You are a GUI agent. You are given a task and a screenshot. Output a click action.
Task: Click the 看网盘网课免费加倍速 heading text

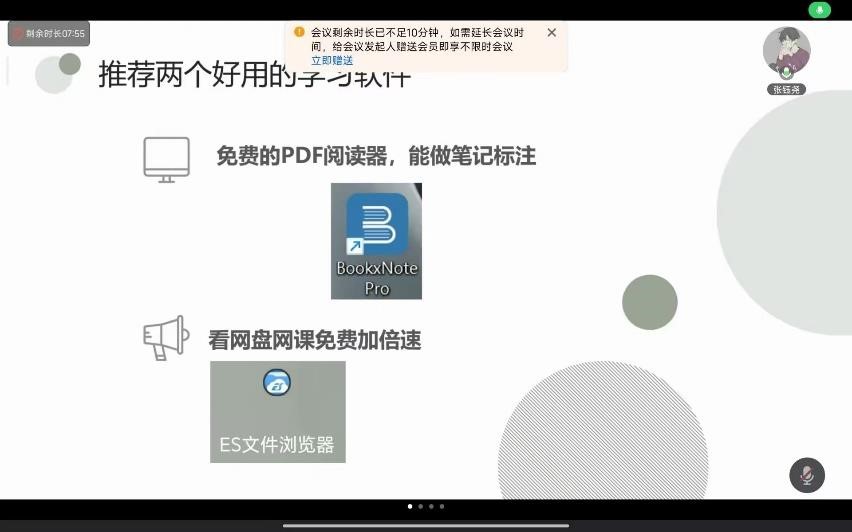[x=314, y=340]
